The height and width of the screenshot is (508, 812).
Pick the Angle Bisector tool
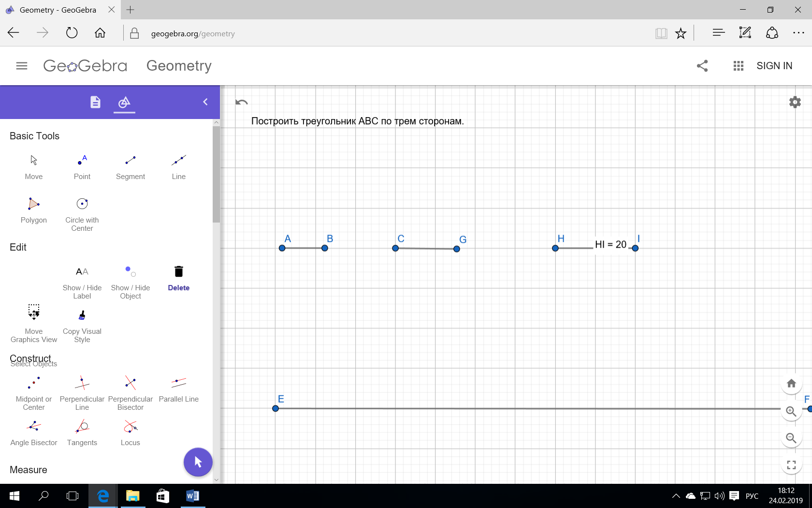[34, 433]
